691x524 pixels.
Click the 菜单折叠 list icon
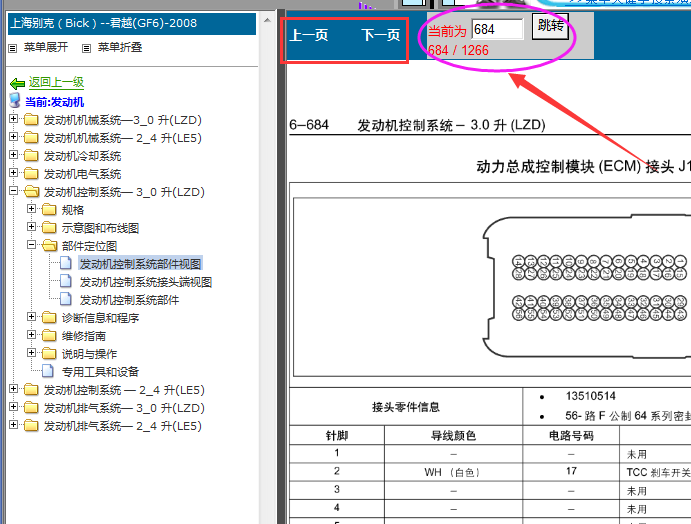click(x=86, y=48)
